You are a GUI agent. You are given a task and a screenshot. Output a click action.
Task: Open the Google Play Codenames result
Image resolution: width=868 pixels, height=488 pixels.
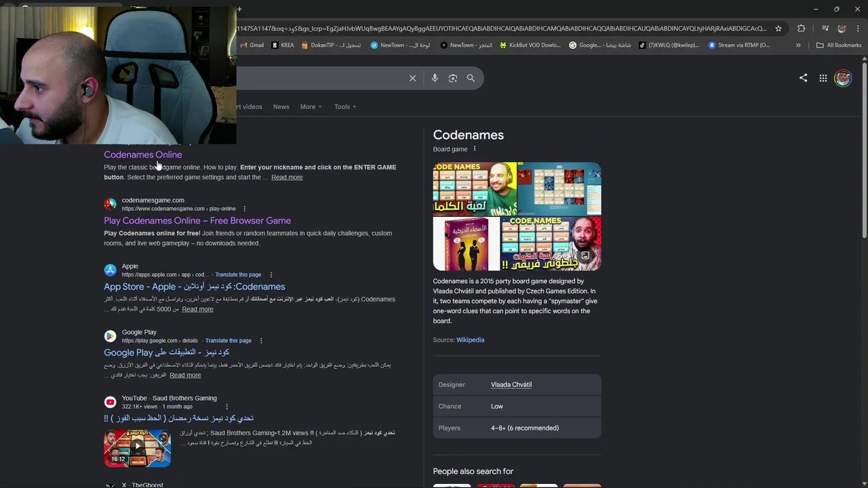point(166,352)
